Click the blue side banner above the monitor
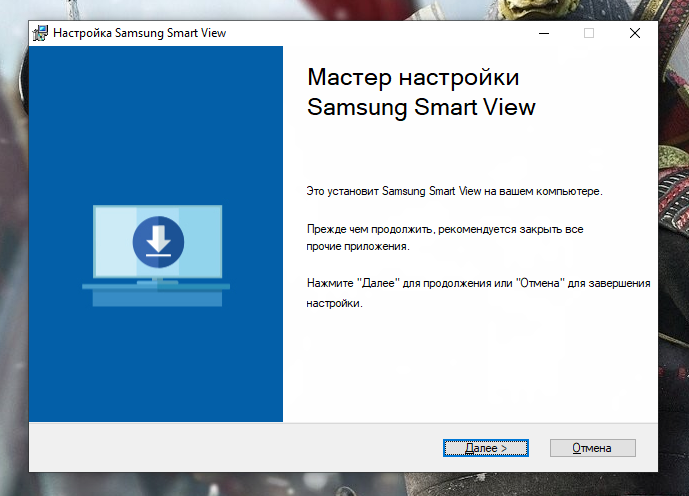 click(x=156, y=120)
